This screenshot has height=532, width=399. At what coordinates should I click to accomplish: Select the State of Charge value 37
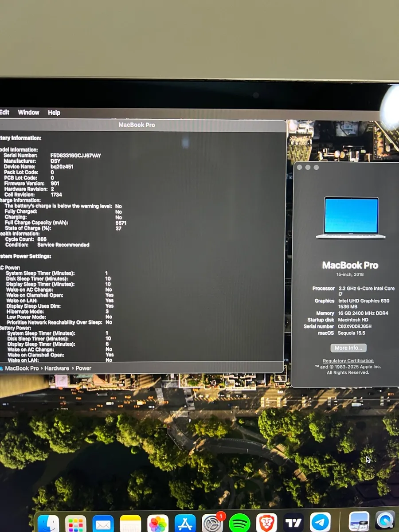point(118,228)
